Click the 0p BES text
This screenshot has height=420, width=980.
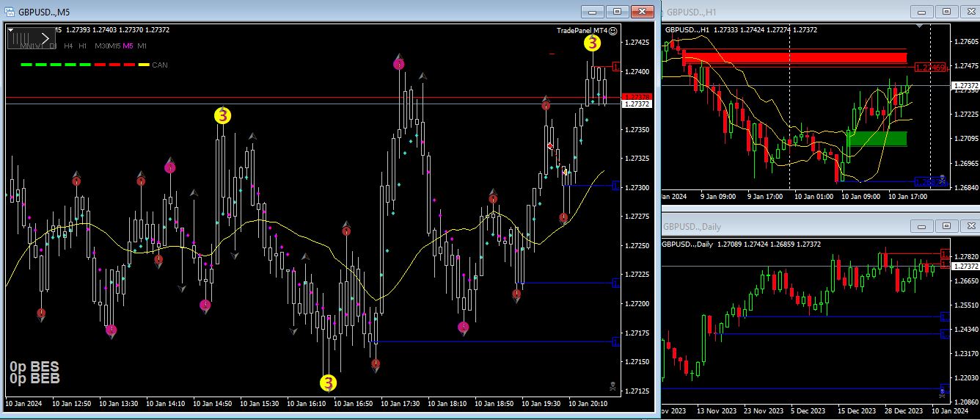click(x=34, y=366)
